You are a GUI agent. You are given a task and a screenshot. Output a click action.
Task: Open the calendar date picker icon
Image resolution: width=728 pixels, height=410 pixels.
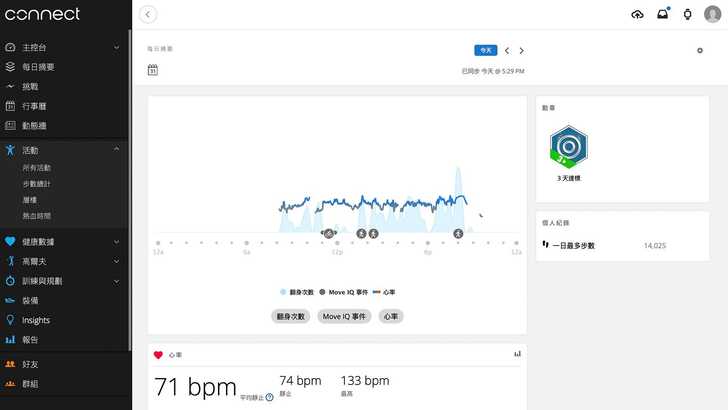pos(153,70)
